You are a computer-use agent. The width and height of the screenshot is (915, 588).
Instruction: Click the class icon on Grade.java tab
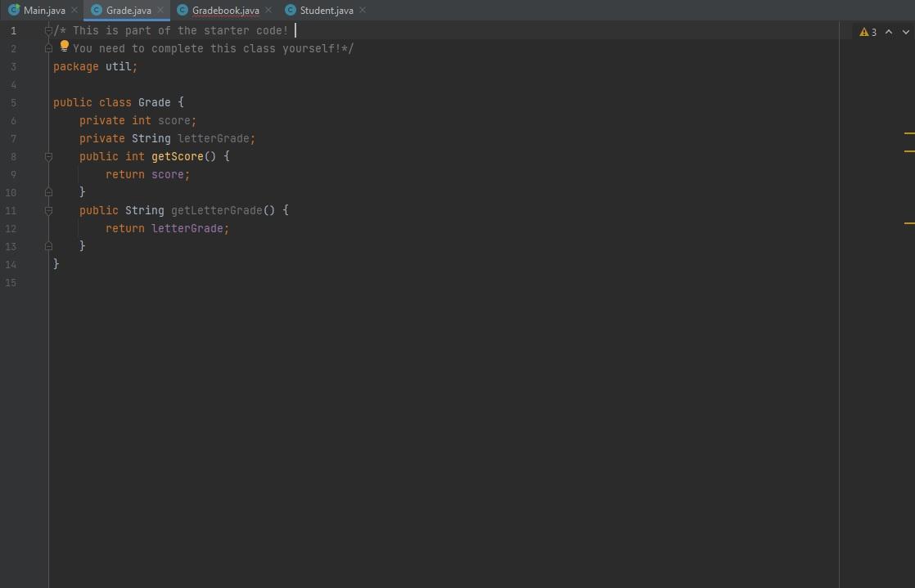point(97,10)
